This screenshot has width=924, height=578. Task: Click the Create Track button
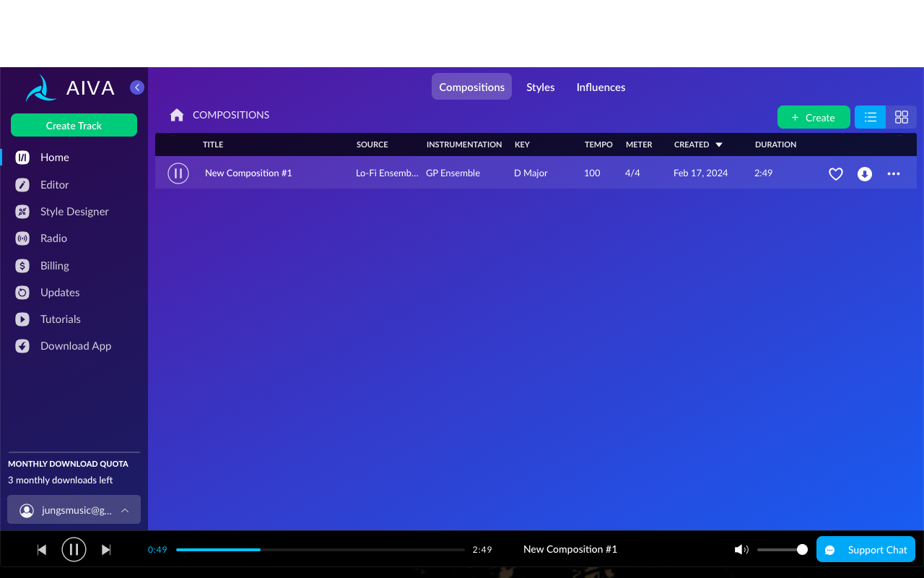pyautogui.click(x=74, y=125)
